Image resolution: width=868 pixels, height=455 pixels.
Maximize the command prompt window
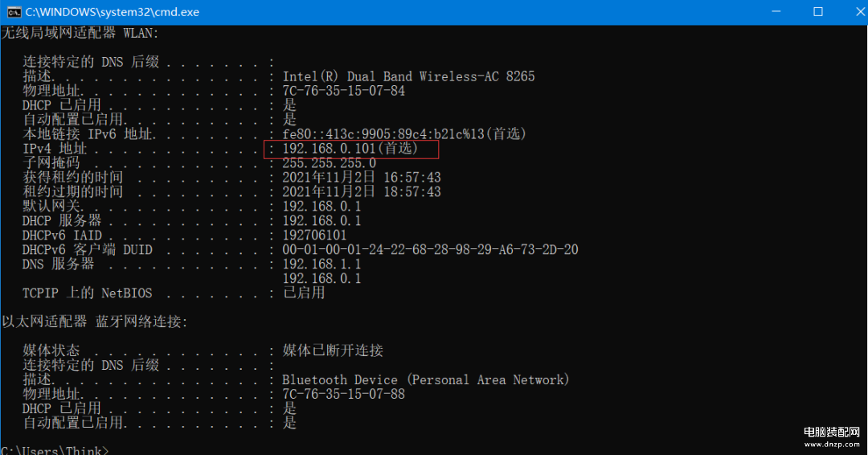818,11
